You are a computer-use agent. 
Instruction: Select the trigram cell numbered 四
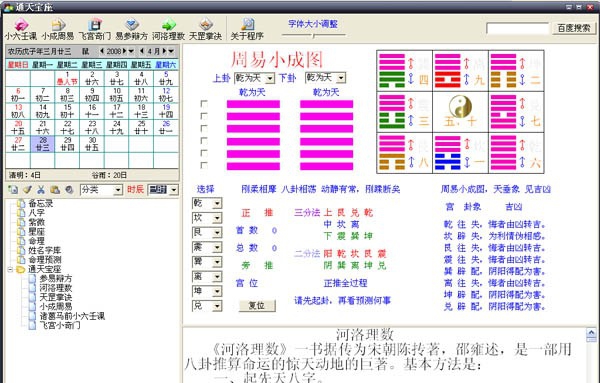click(404, 71)
